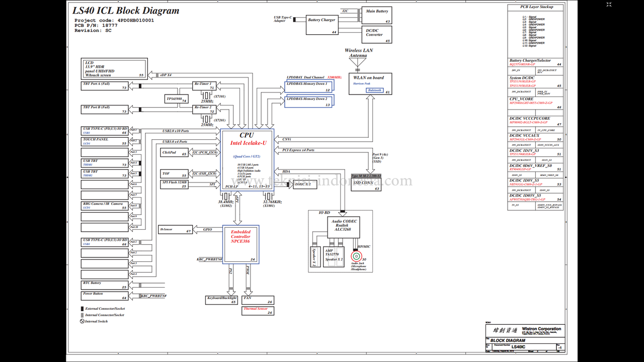Select the WLAN on board block
644x362 pixels.
point(370,84)
